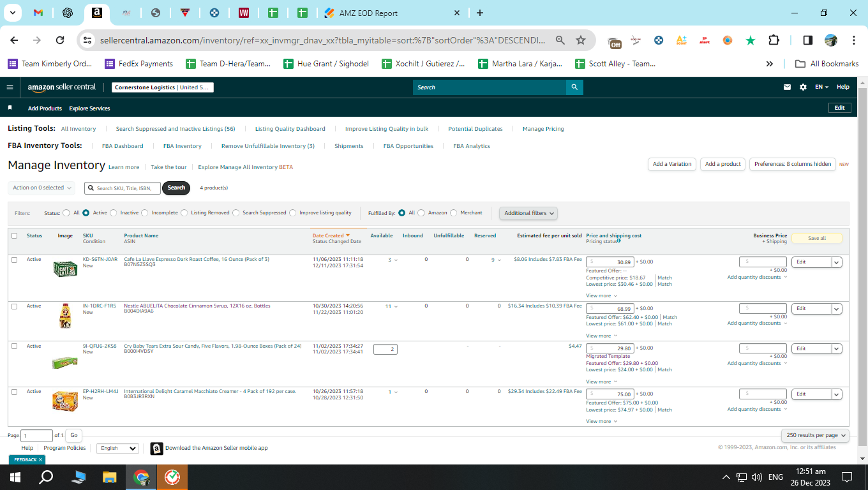
Task: Open the messages envelope icon
Action: (787, 87)
